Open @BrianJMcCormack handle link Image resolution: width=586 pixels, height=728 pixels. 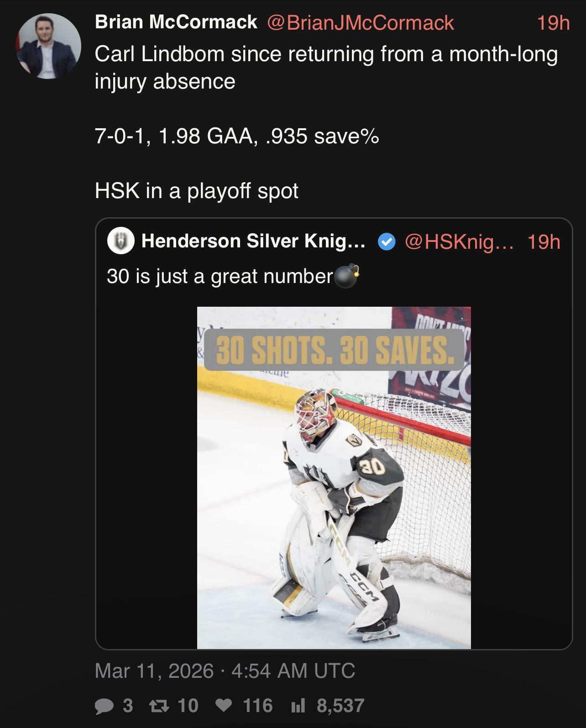(x=360, y=22)
